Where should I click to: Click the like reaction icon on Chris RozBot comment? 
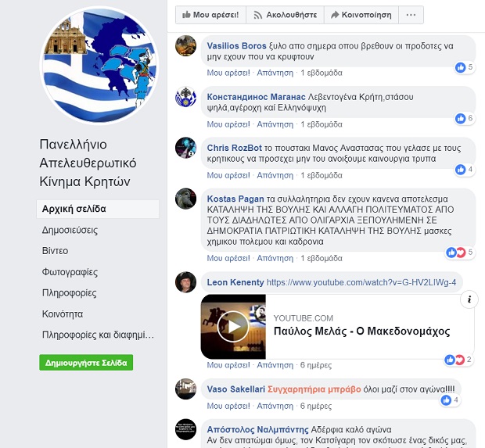460,170
